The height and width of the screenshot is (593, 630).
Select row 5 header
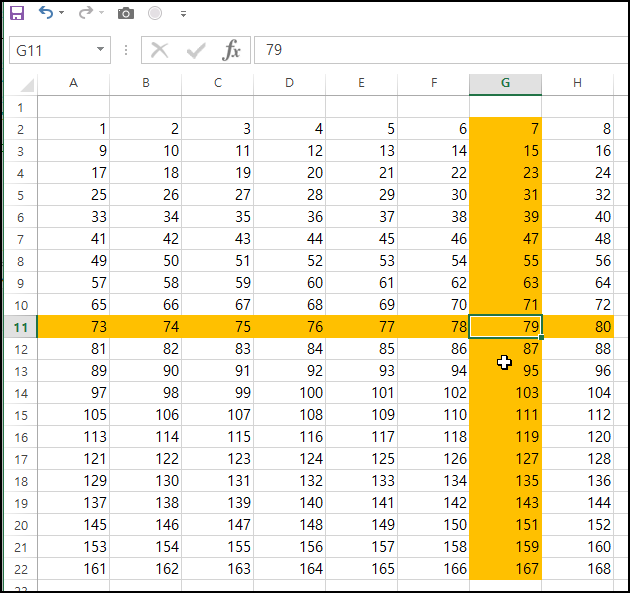21,195
